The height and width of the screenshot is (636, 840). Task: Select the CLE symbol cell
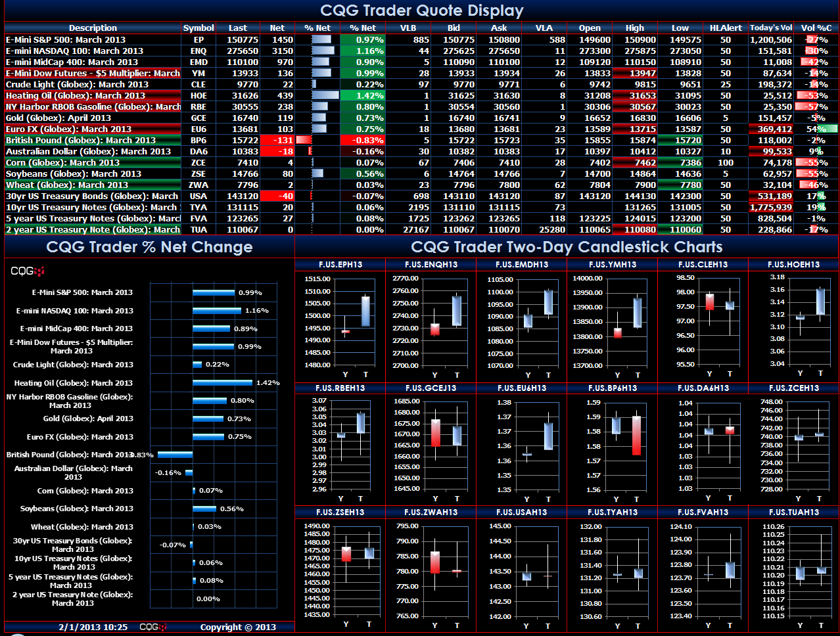[x=198, y=84]
